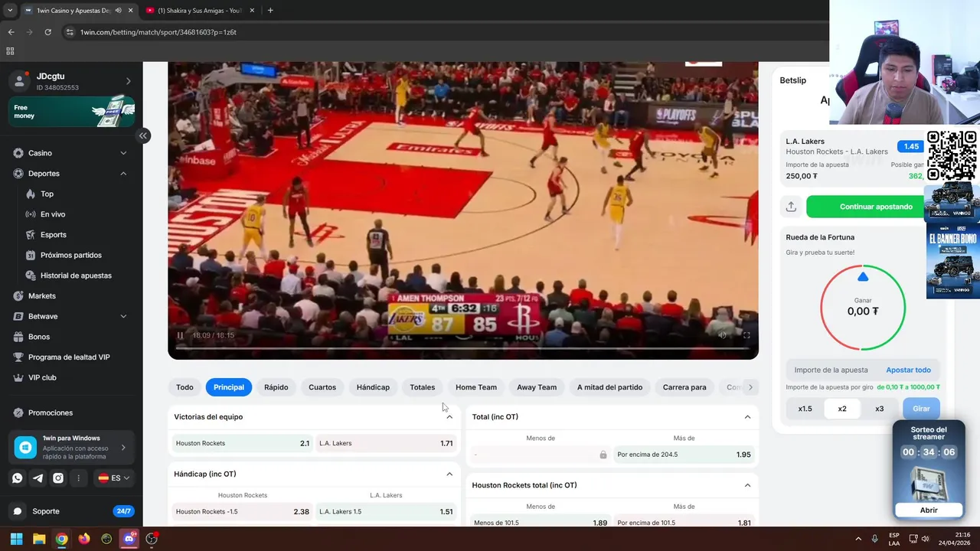980x551 pixels.
Task: Select the Cuartos market tab
Action: 322,387
